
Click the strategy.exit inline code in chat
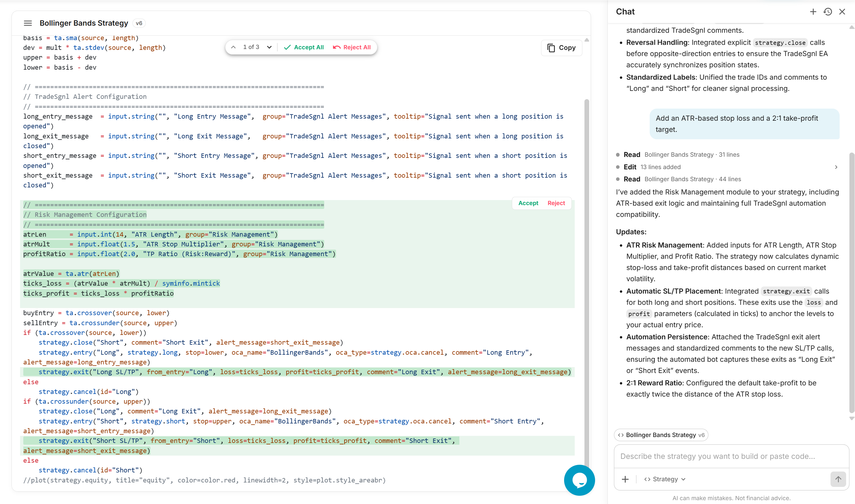tap(786, 291)
